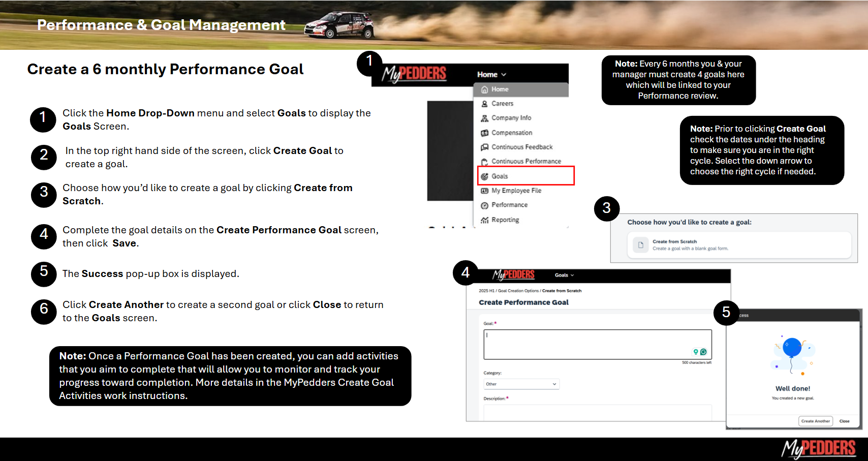Click the Careers person icon
Image resolution: width=868 pixels, height=461 pixels.
click(484, 104)
